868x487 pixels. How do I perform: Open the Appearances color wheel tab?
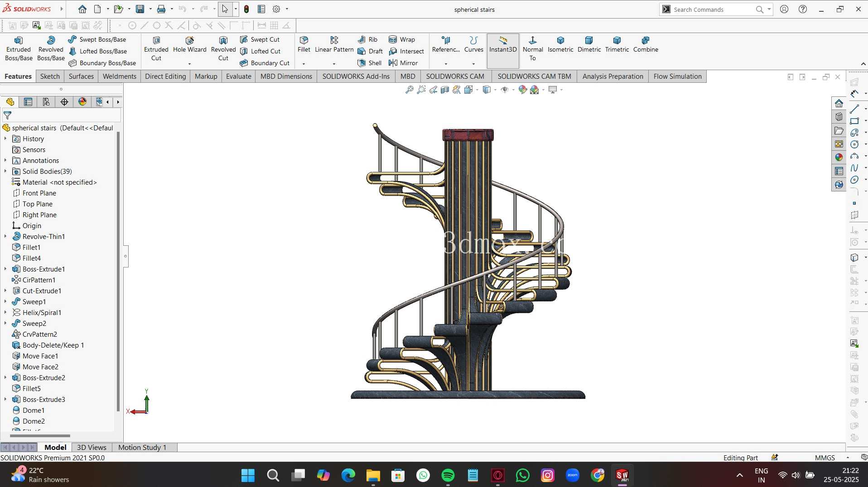point(839,157)
